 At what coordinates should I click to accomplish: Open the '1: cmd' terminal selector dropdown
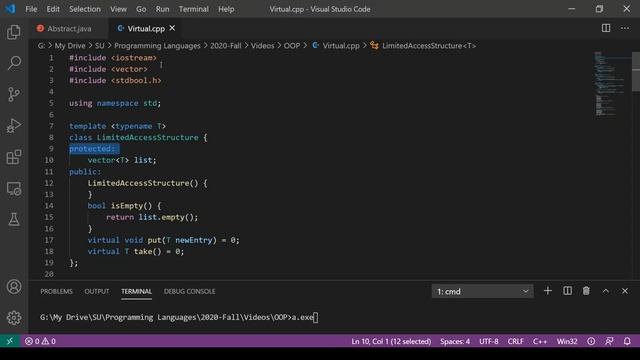click(482, 291)
